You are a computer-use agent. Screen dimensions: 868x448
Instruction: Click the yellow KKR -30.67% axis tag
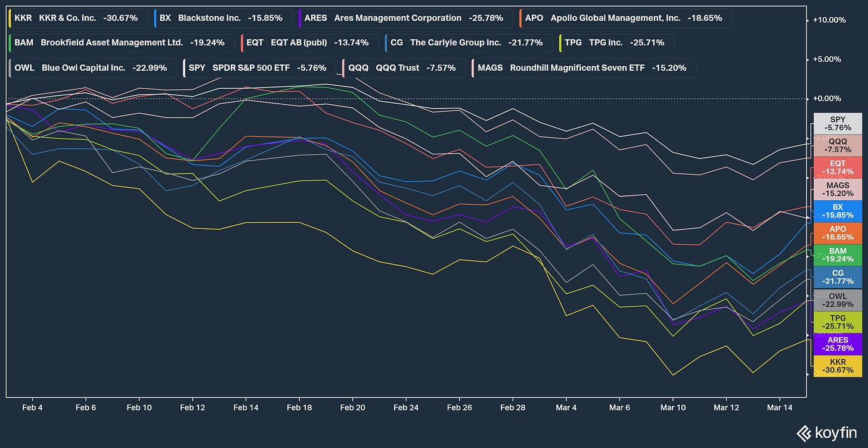838,366
